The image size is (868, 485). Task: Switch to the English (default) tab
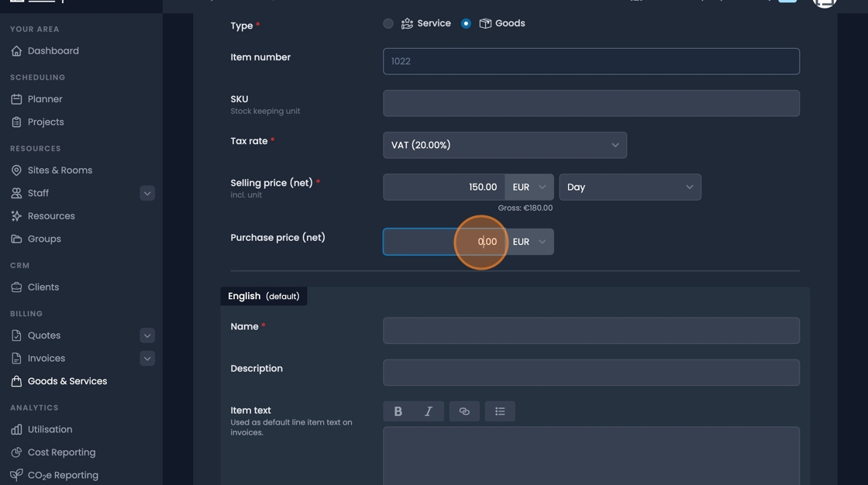coord(264,295)
